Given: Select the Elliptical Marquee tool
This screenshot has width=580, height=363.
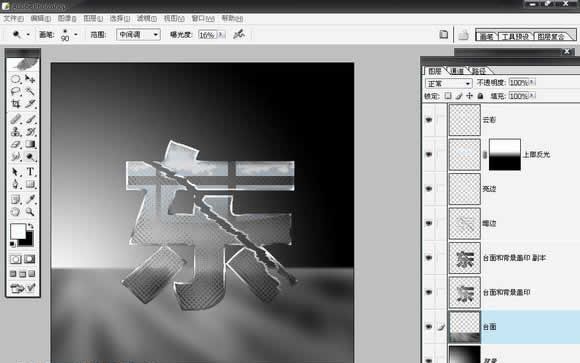Looking at the screenshot, I should click(15, 79).
